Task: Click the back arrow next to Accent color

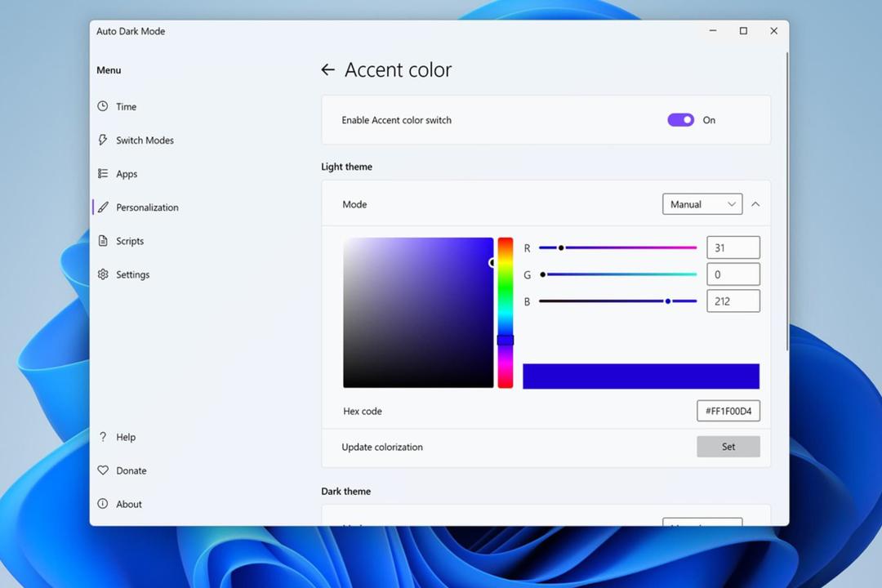Action: 328,69
